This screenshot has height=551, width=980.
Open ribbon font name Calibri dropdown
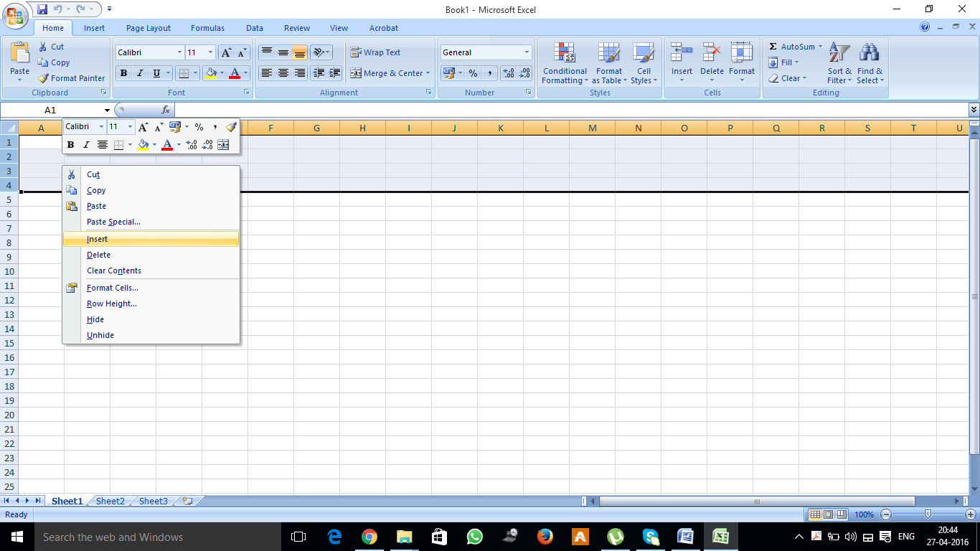(x=179, y=52)
